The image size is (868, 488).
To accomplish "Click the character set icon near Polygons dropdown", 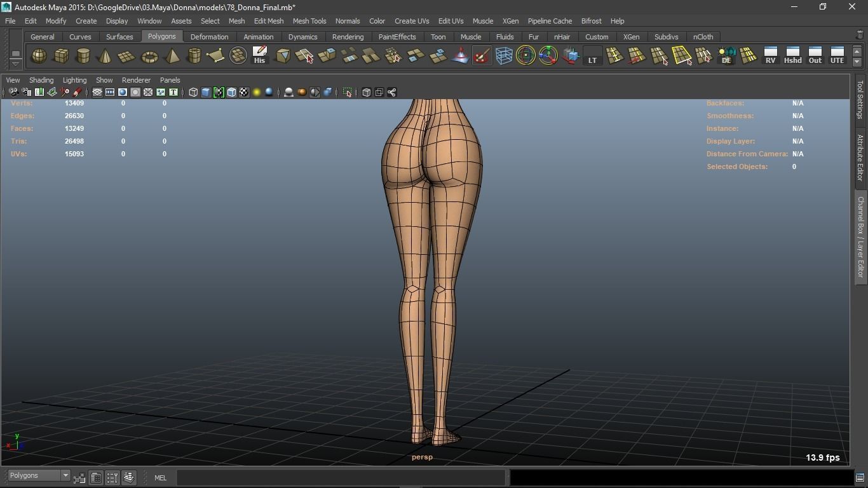I will 79,478.
